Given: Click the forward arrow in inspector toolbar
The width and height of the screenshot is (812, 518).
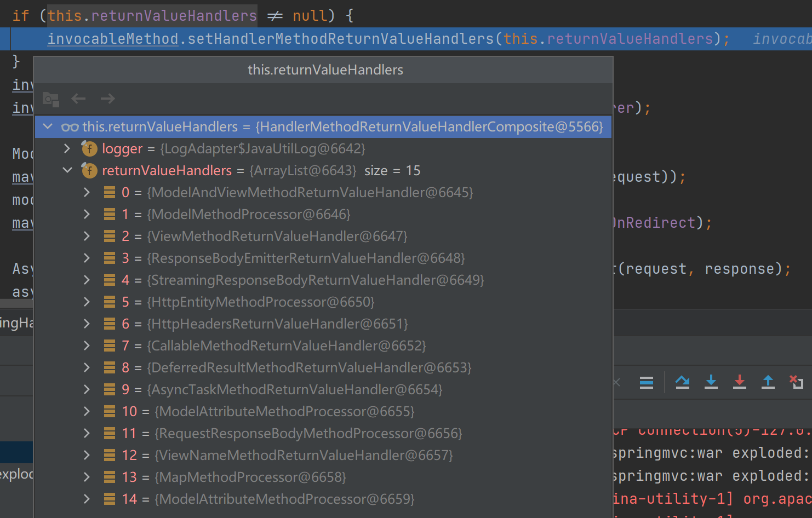Looking at the screenshot, I should [108, 99].
